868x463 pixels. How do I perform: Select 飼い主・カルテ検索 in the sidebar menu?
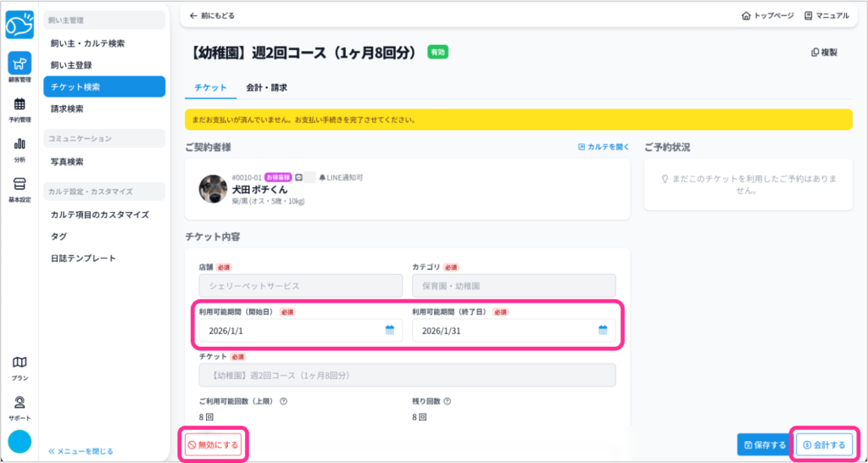[87, 42]
